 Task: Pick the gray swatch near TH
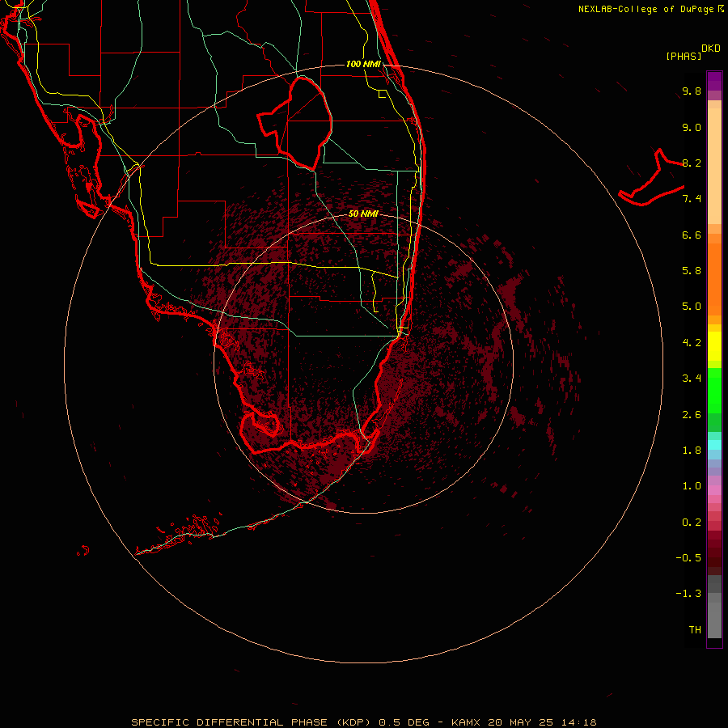coord(714,620)
